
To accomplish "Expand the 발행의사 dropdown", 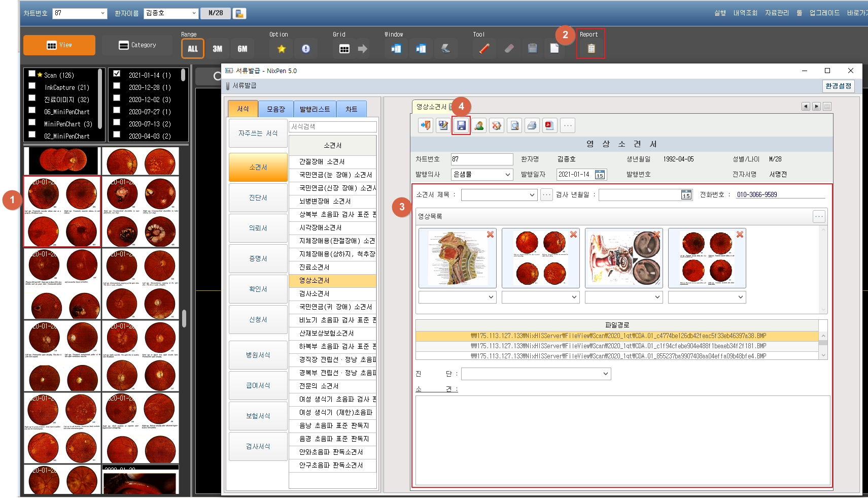I will click(507, 175).
